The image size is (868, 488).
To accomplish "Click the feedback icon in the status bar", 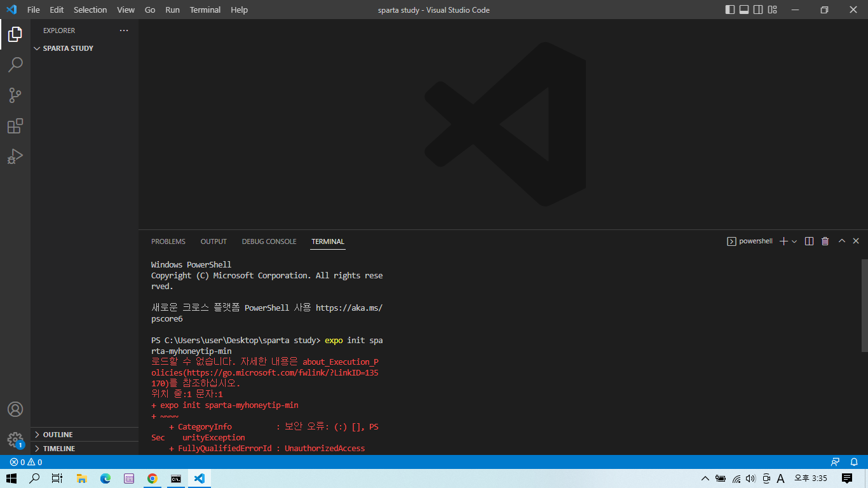I will [x=835, y=462].
